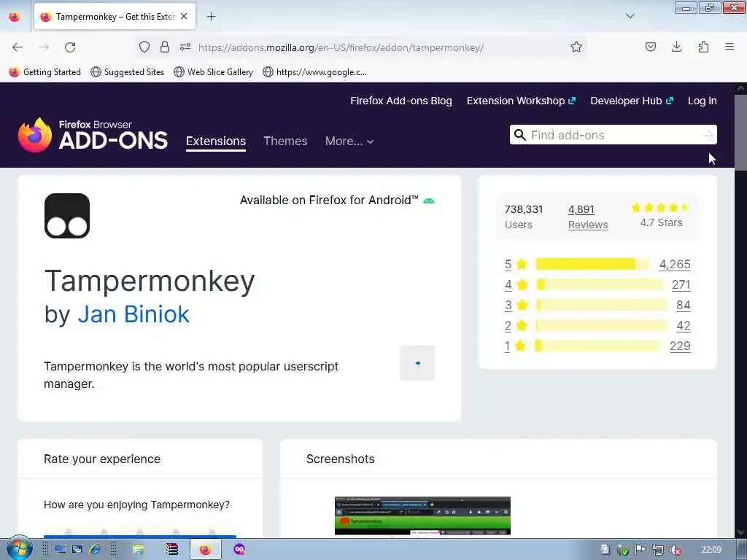Click the 1 star rating bar
Screen dimensions: 747x560
[x=598, y=346]
